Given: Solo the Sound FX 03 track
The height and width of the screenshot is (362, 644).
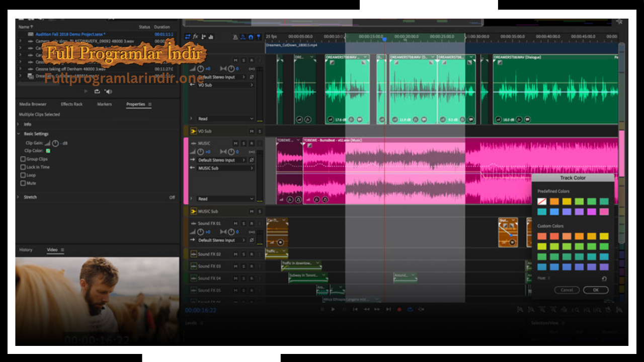Looking at the screenshot, I should pos(244,266).
